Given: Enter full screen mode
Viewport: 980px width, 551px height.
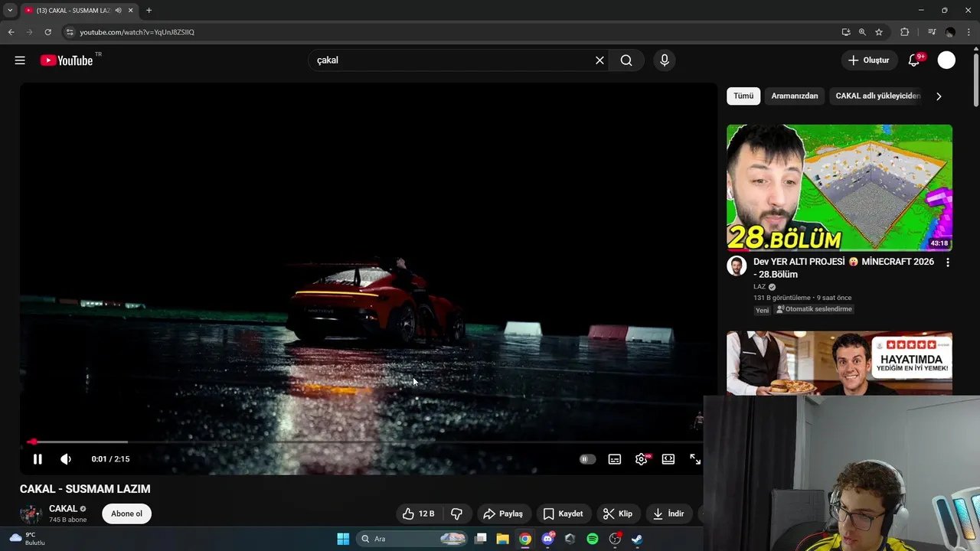Looking at the screenshot, I should pos(695,459).
